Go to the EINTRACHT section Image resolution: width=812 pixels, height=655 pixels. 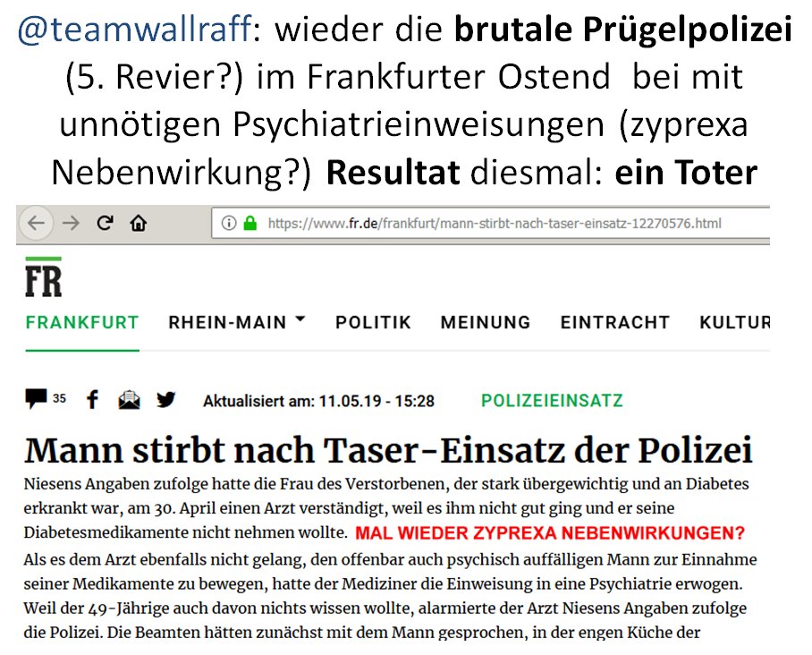pos(614,322)
